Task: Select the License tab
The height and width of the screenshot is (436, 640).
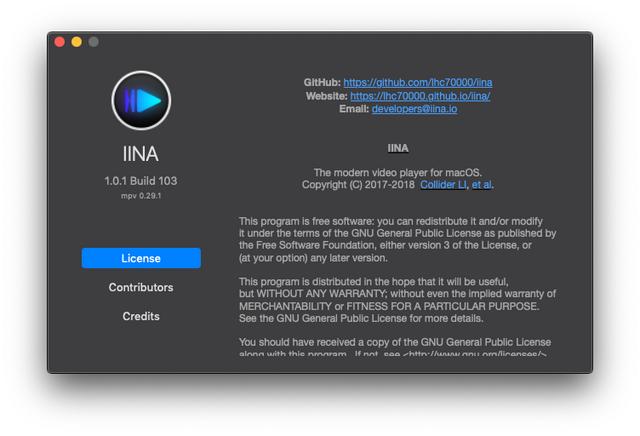Action: click(141, 258)
